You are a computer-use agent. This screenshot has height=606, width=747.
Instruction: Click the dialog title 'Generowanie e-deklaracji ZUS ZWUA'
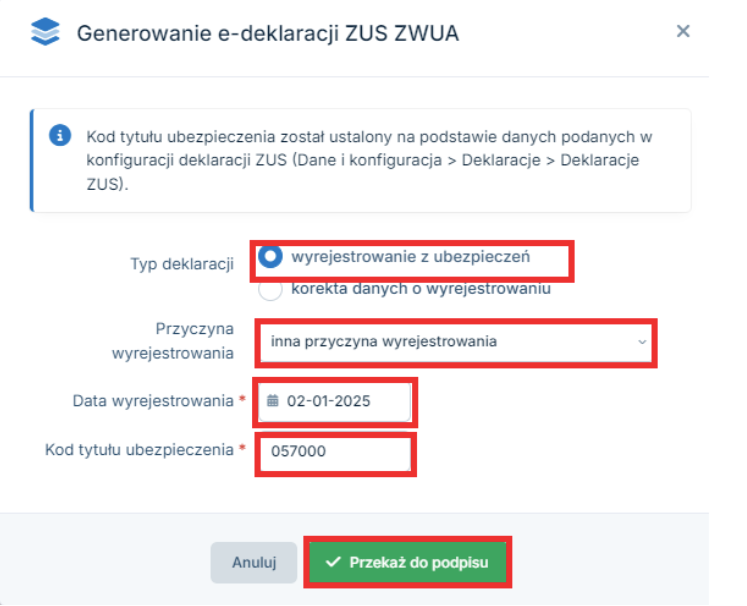click(x=268, y=33)
